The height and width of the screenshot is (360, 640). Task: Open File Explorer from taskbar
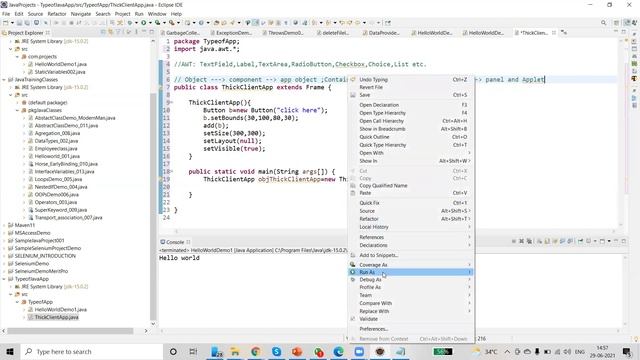[x=235, y=351]
